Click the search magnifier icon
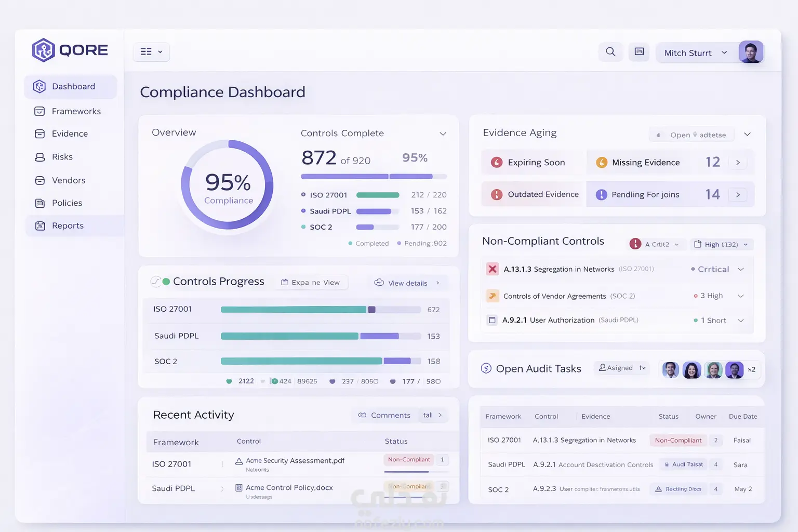798x532 pixels. point(610,52)
